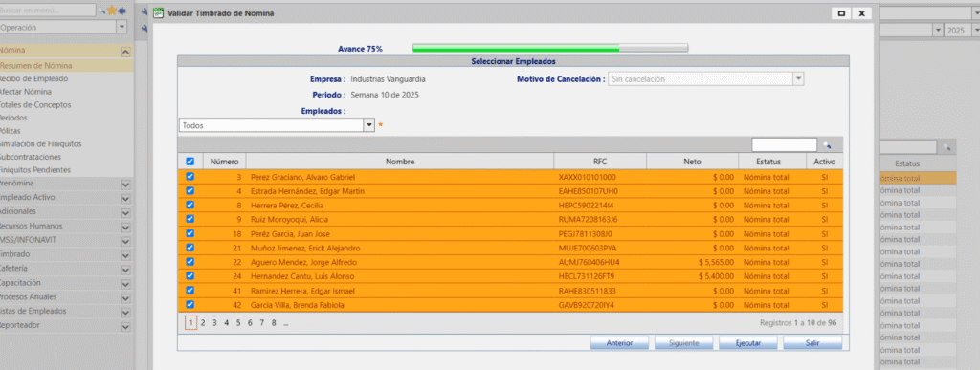This screenshot has width=980, height=370.
Task: Click the search icon in the background Estatus panel
Action: [947, 147]
